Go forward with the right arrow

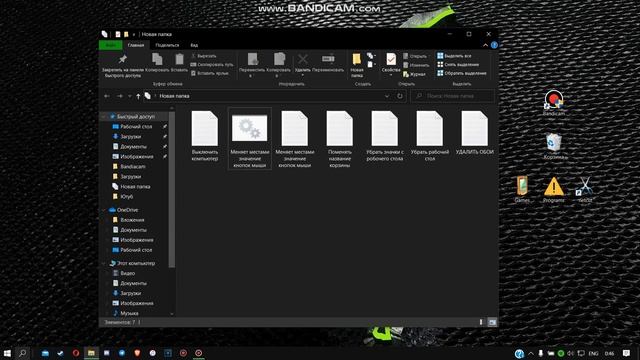(120, 96)
